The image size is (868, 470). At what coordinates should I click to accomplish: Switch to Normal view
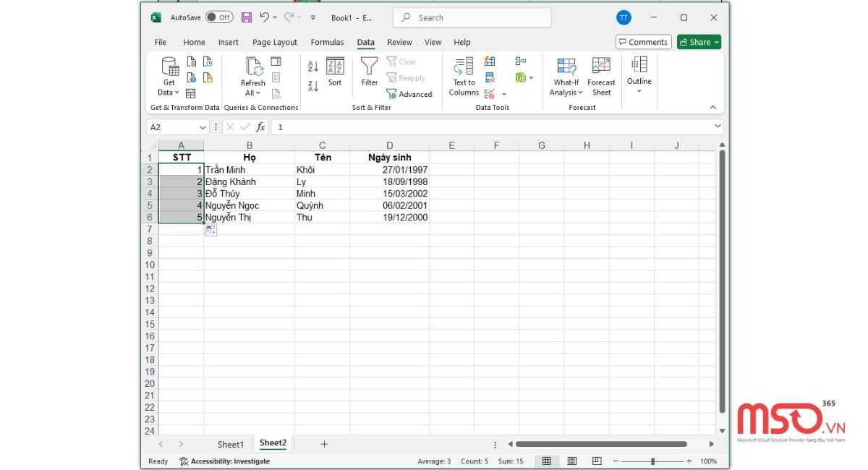(x=547, y=461)
